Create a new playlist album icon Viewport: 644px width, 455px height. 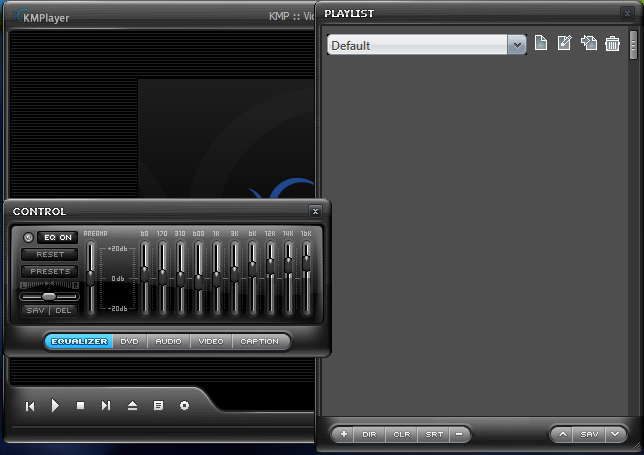pyautogui.click(x=540, y=43)
